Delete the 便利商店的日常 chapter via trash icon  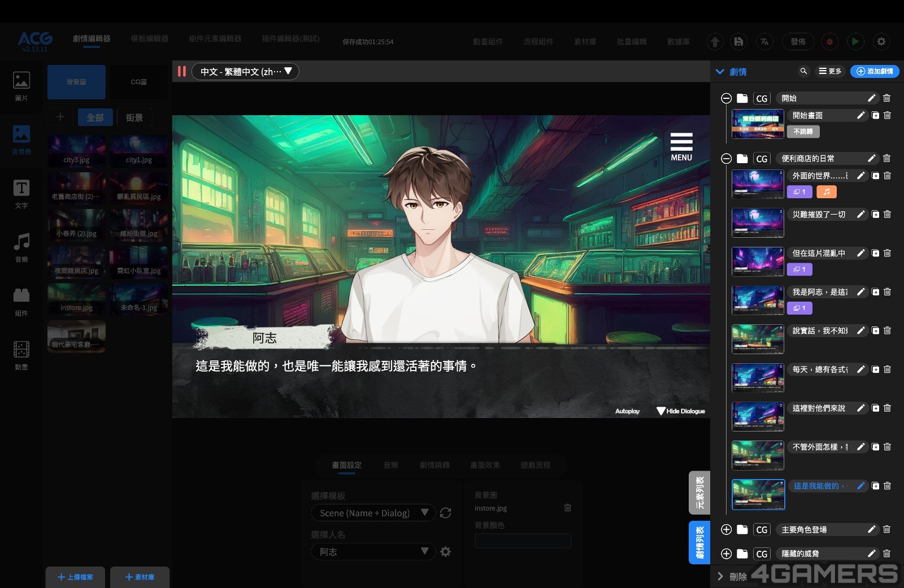pyautogui.click(x=886, y=158)
